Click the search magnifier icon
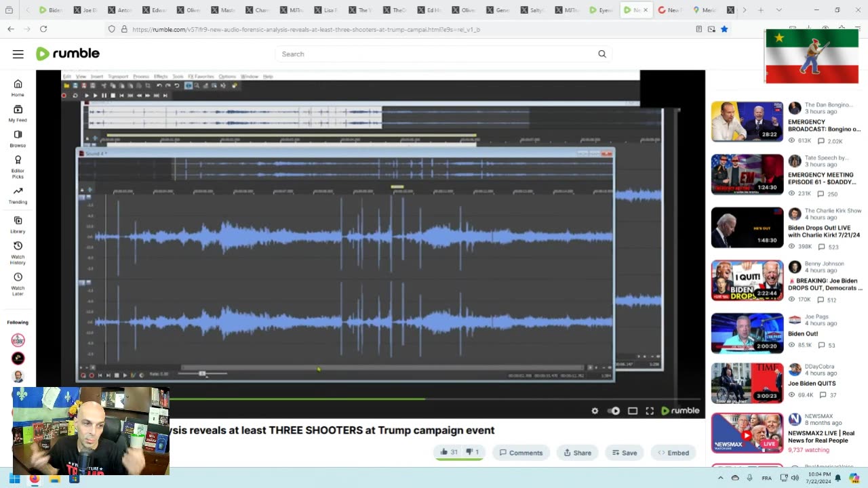 coord(601,54)
